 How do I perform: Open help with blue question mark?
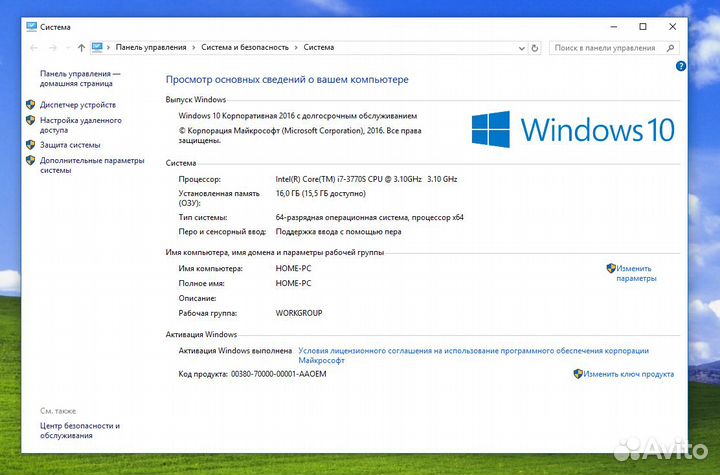coord(681,66)
